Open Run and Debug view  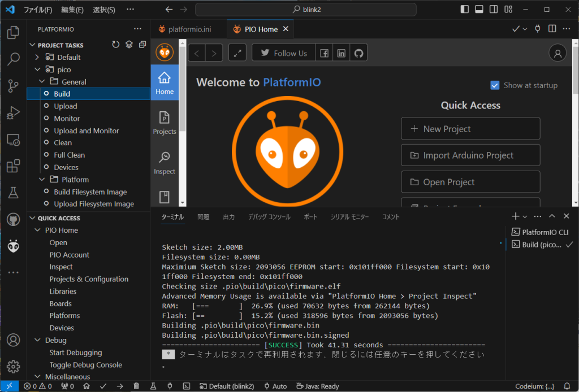[14, 113]
